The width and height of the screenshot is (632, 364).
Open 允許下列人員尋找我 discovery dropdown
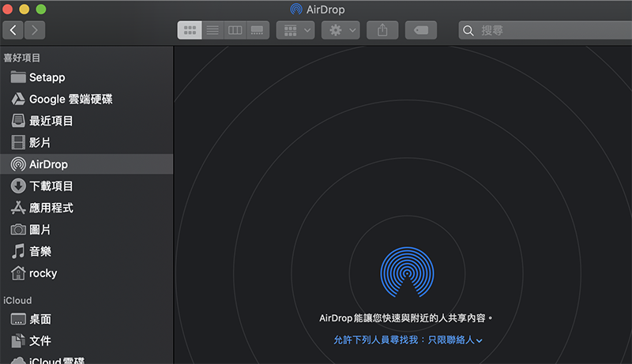tap(408, 340)
